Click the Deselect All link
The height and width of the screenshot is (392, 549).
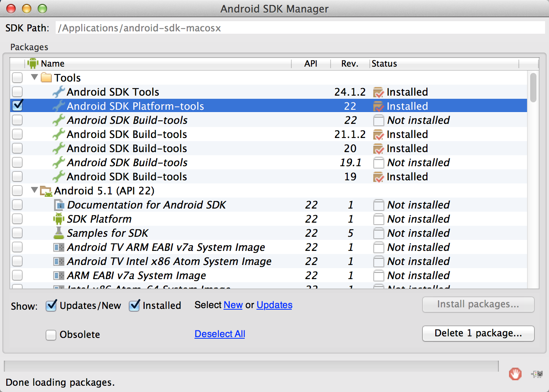220,334
